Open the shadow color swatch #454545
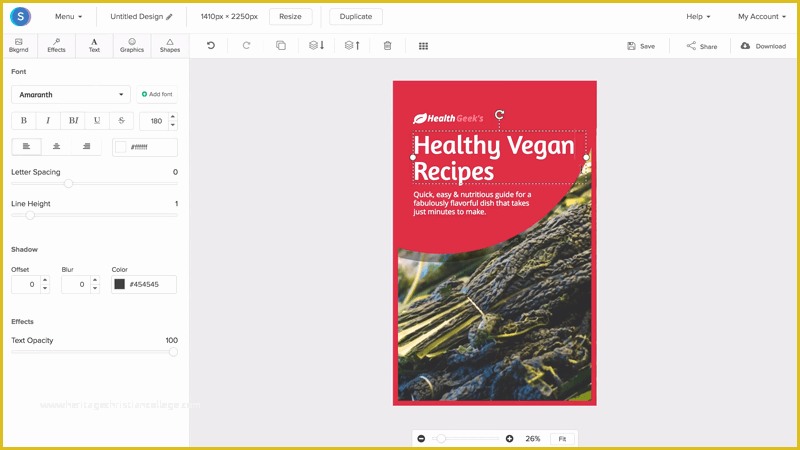 119,284
